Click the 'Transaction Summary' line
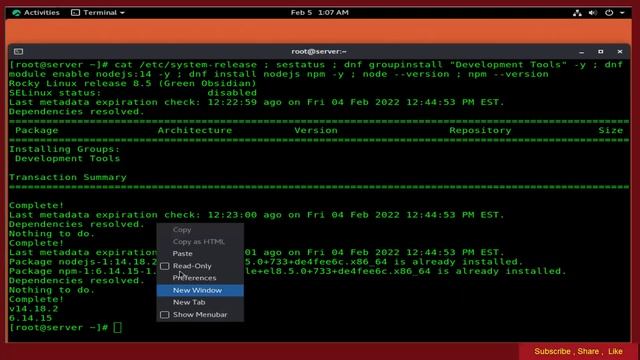The width and height of the screenshot is (640, 360). coord(68,178)
